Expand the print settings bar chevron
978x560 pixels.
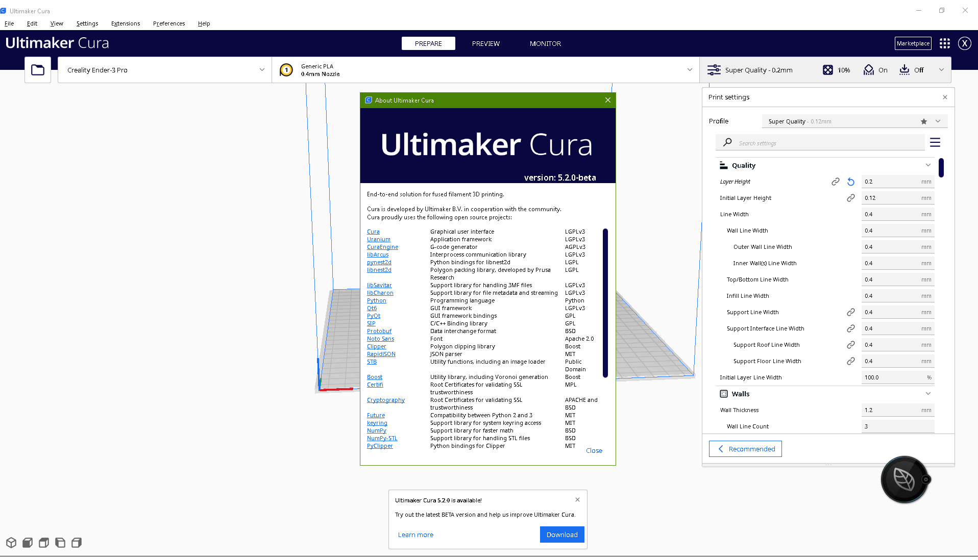[x=942, y=69]
